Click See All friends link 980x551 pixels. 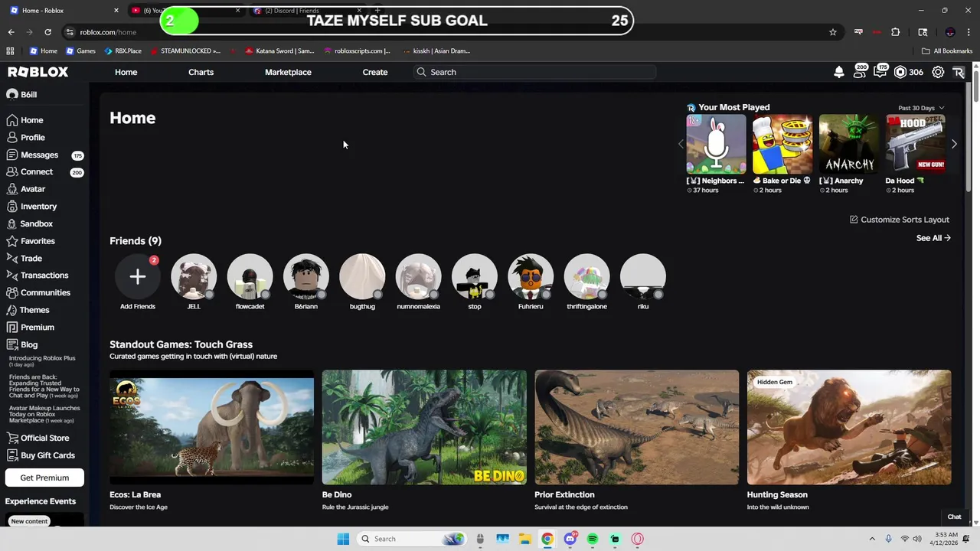pyautogui.click(x=933, y=238)
